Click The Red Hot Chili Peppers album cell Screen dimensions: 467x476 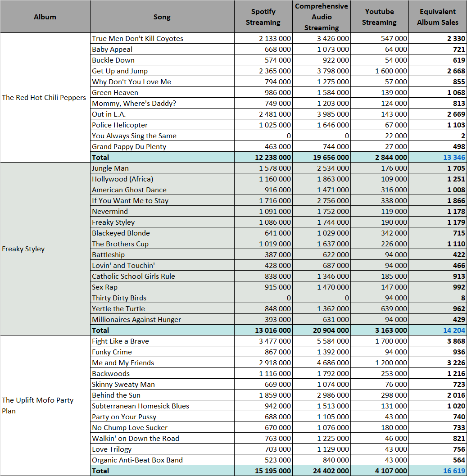coord(45,97)
